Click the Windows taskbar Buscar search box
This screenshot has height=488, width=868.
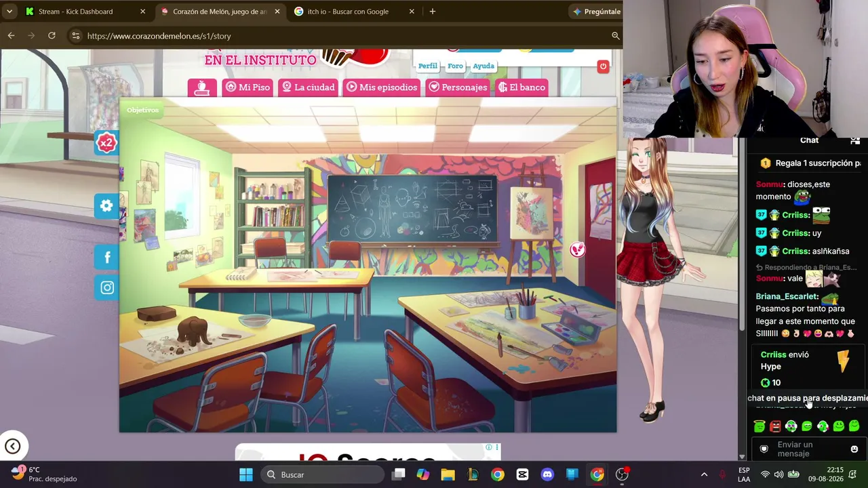(x=322, y=474)
